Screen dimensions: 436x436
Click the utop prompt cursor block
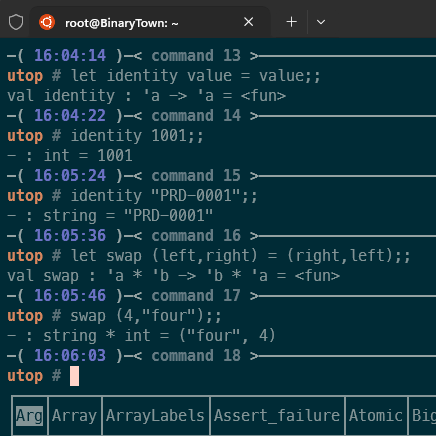(x=74, y=376)
